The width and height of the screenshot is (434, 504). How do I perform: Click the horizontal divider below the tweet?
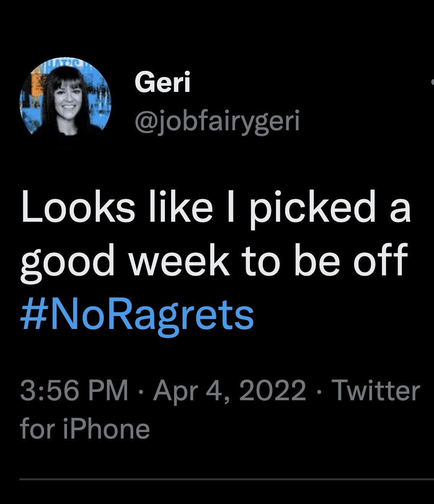pyautogui.click(x=227, y=479)
